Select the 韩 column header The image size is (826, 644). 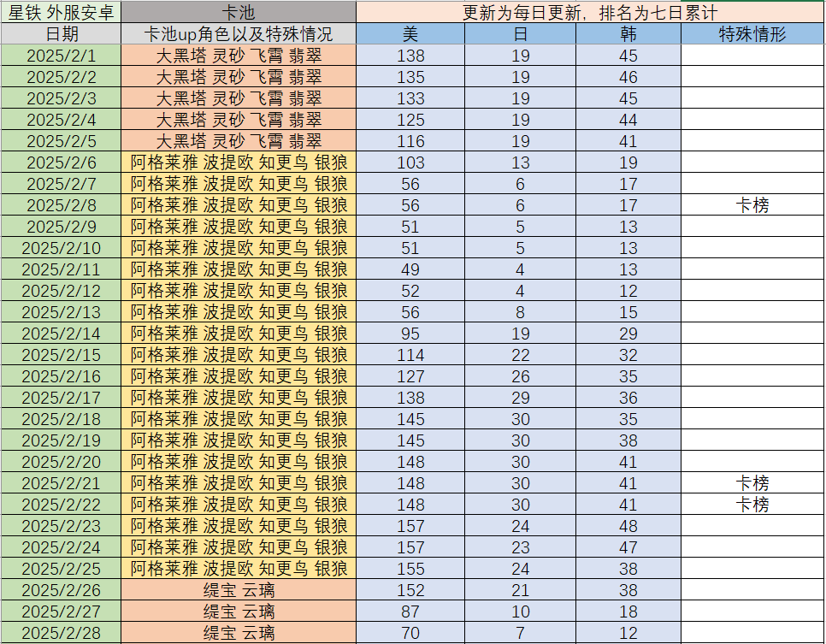coord(628,34)
